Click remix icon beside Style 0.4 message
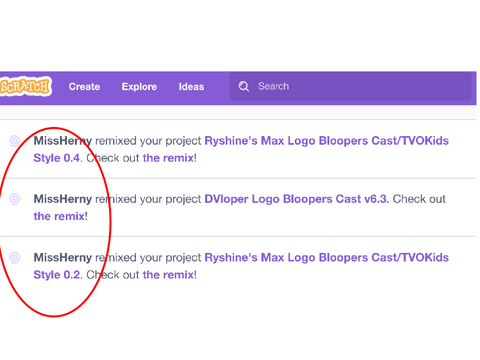 [15, 141]
